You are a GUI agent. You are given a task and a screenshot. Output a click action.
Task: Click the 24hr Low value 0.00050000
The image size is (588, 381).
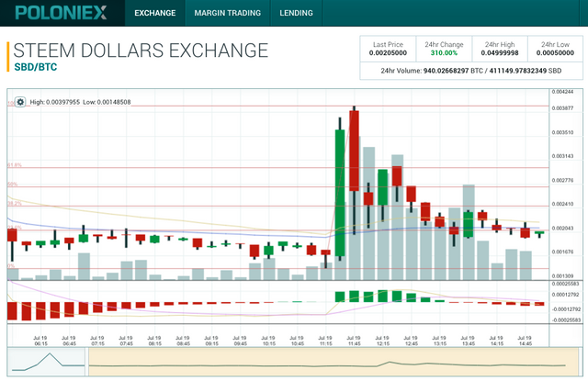pyautogui.click(x=555, y=53)
